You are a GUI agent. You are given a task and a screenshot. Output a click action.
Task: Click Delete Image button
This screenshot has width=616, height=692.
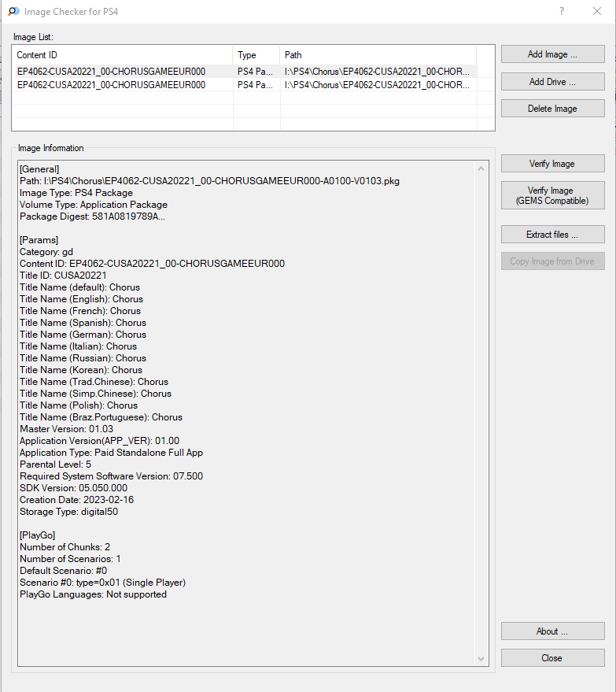(552, 109)
